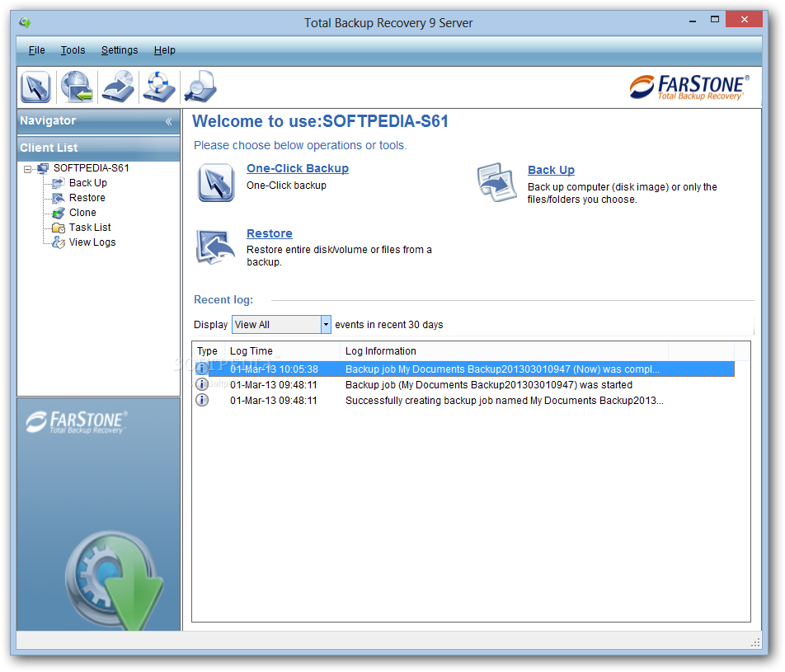Image resolution: width=785 pixels, height=672 pixels.
Task: Click the lifebuoy rescue disk toolbar icon
Action: [158, 87]
